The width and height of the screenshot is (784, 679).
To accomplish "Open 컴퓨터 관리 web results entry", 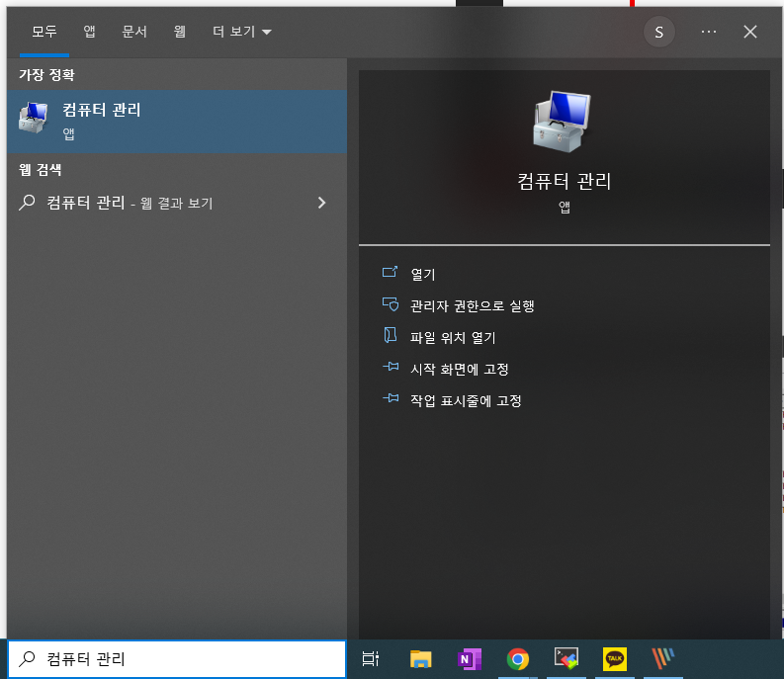I will click(x=177, y=203).
